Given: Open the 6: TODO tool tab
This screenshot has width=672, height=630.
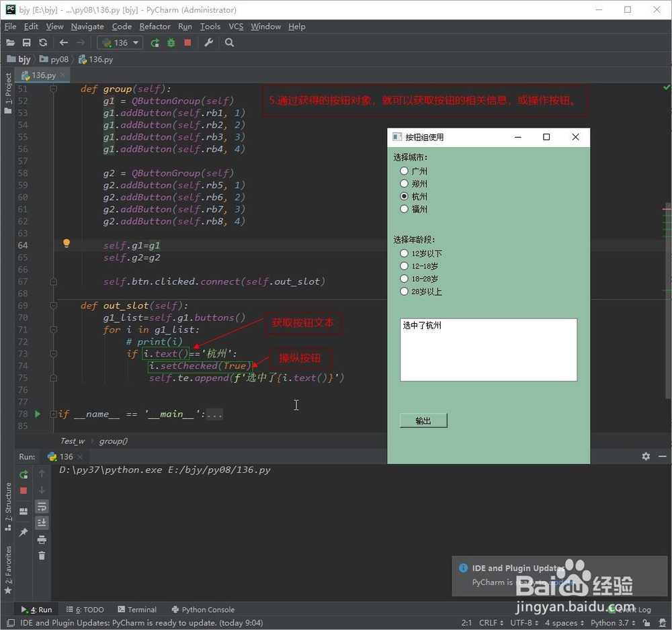Looking at the screenshot, I should 85,609.
